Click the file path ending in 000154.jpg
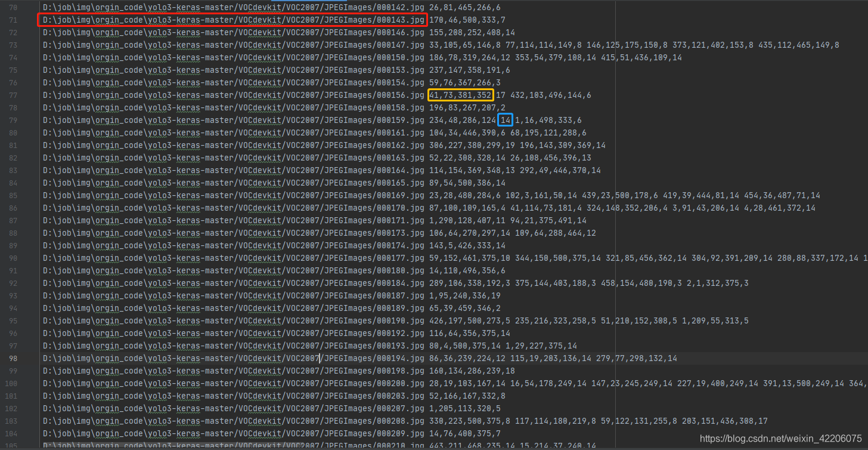 (x=234, y=83)
